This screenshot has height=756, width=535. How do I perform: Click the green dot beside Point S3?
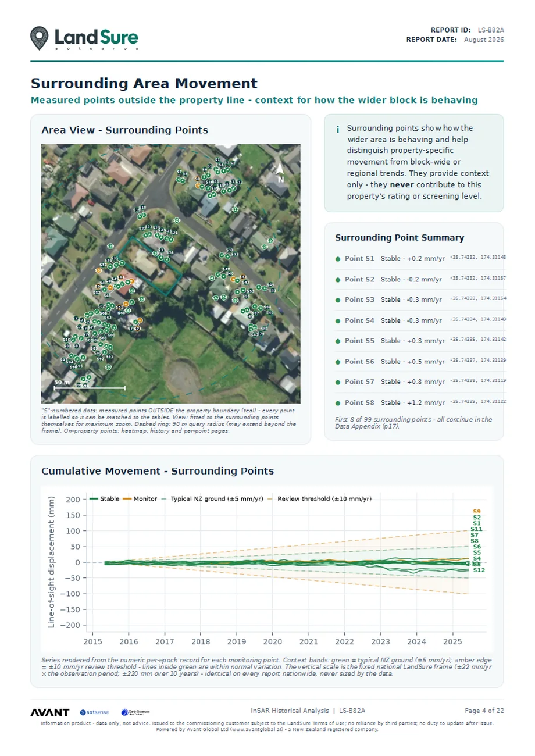coord(338,300)
